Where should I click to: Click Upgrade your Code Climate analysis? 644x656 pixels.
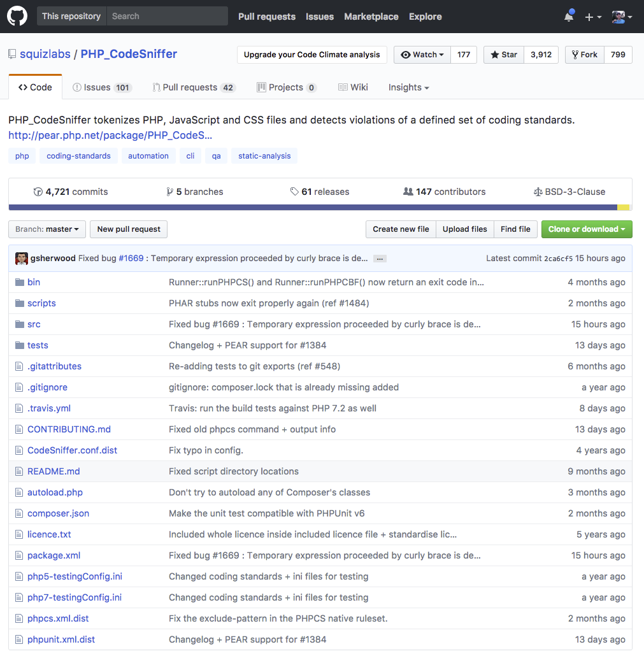pos(311,55)
